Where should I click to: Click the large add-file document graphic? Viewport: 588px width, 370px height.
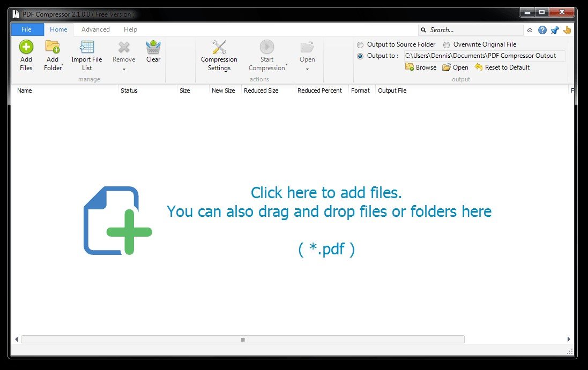point(117,221)
